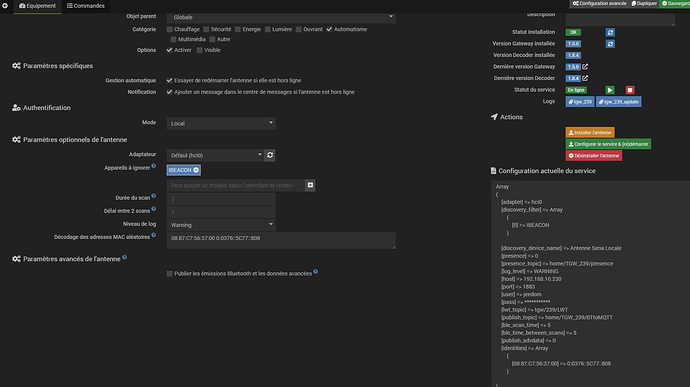Open the latest Gateway version external link
This screenshot has height=387, width=690.
pyautogui.click(x=585, y=66)
